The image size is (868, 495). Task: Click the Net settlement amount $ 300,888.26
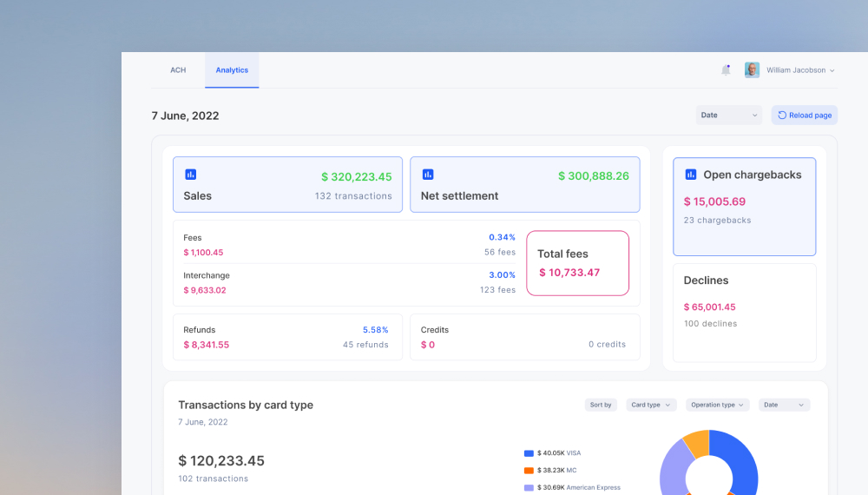594,176
